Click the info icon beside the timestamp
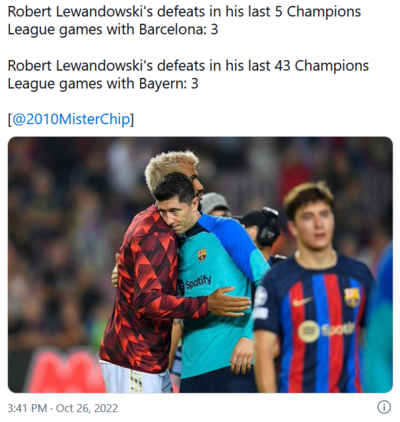This screenshot has height=422, width=400. coord(384,407)
